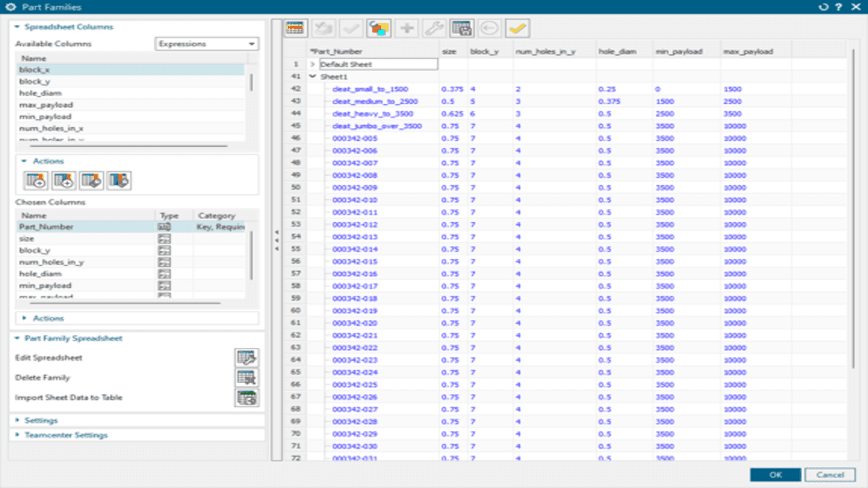Select block_x in Available Columns list
The height and width of the screenshot is (488, 868).
point(131,70)
